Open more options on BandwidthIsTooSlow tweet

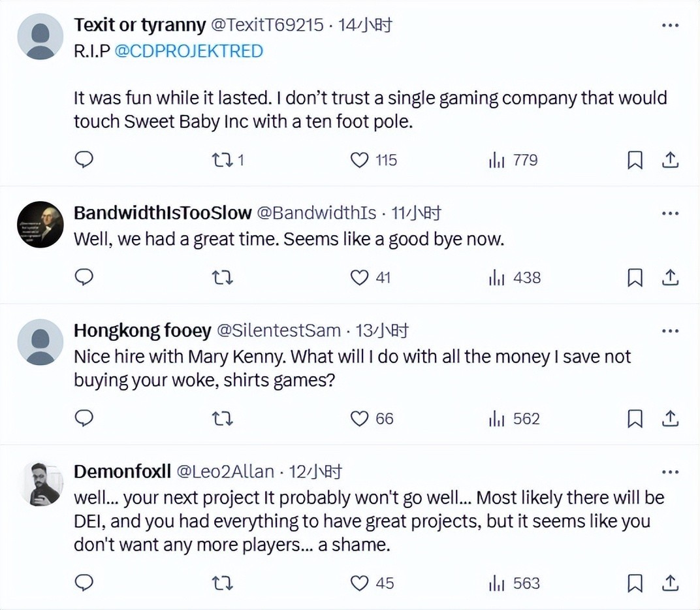670,213
